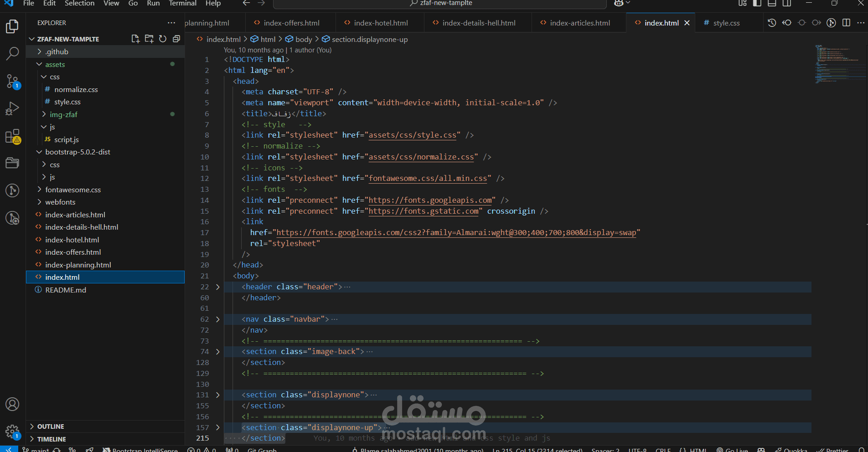Unfold the nav element on line 62
Image resolution: width=868 pixels, height=452 pixels.
click(x=218, y=319)
